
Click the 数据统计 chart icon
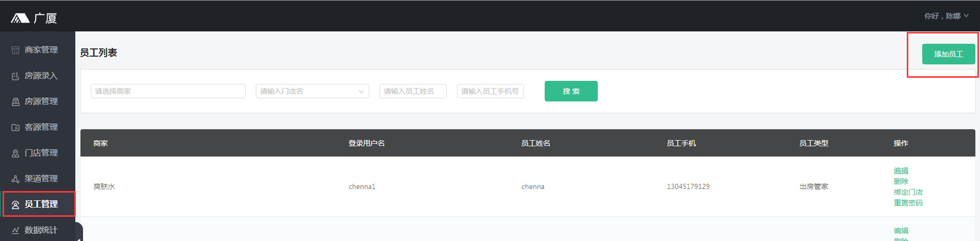15,230
